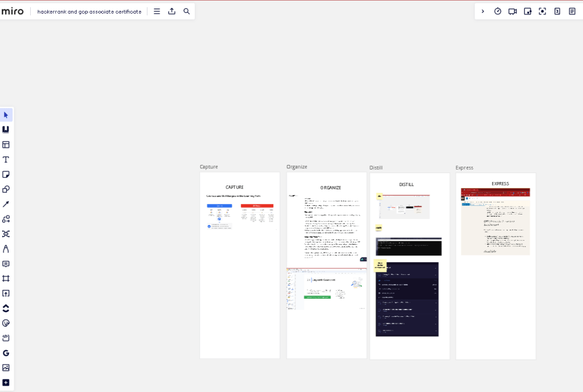Select the Express frame title
The height and width of the screenshot is (392, 583).
(465, 168)
